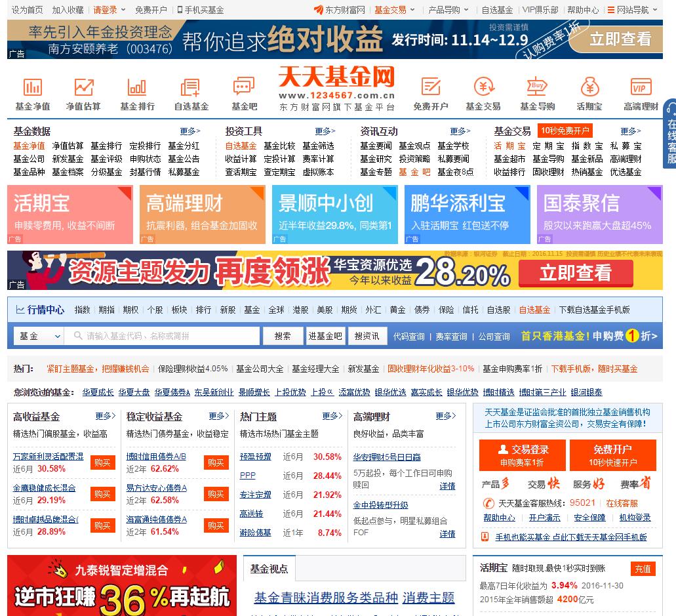Open the 易方达安心债券A fund link
Viewport: 676px width, 616px height.
[x=157, y=488]
